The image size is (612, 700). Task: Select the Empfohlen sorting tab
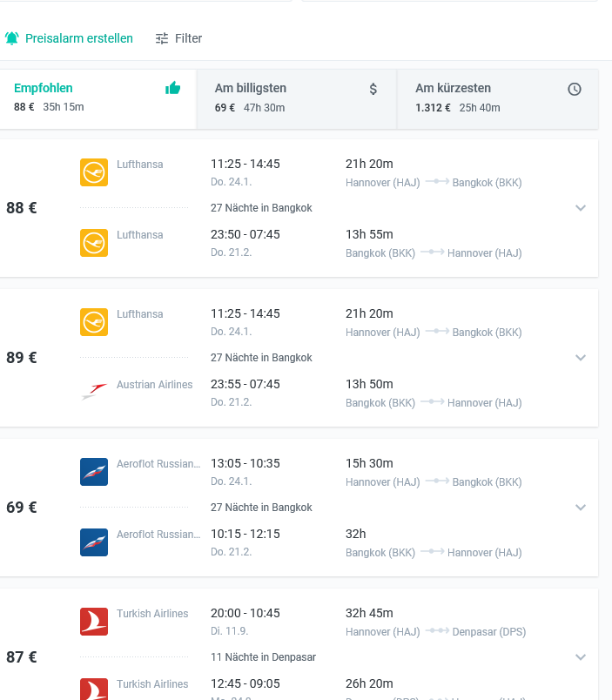[x=98, y=98]
